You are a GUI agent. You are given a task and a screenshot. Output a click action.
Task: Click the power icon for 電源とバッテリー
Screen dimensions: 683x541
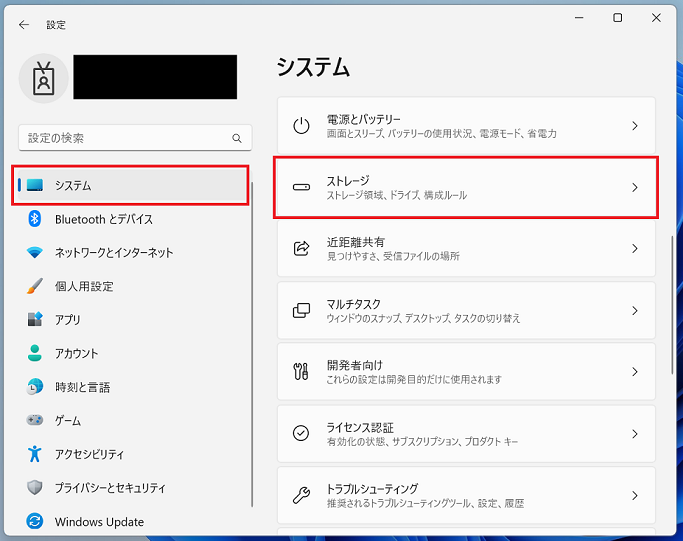point(301,126)
